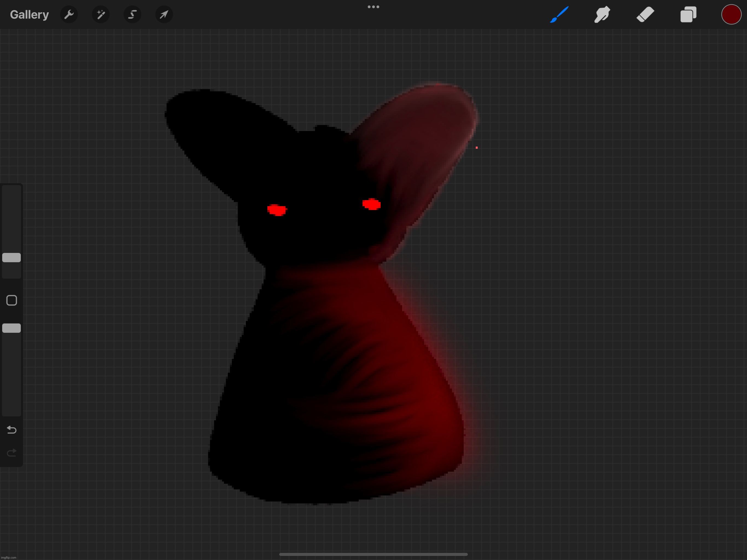
Task: Select the Eraser tool
Action: 645,14
